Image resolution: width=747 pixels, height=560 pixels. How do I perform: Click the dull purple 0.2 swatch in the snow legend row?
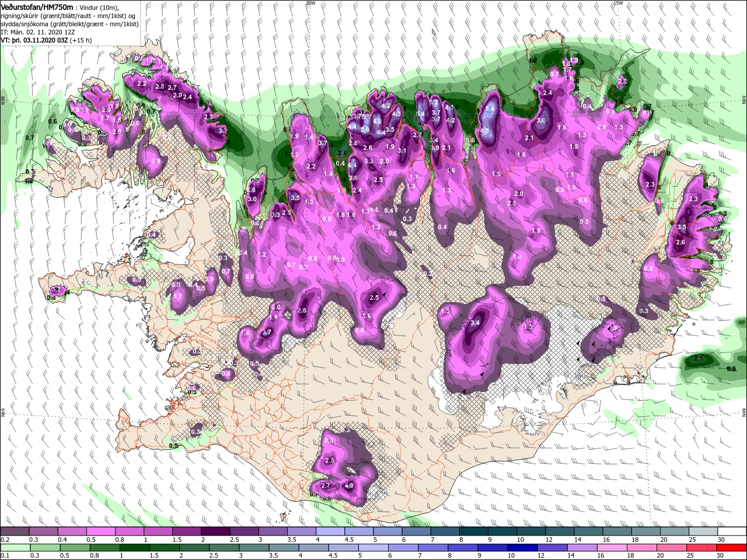pos(15,531)
